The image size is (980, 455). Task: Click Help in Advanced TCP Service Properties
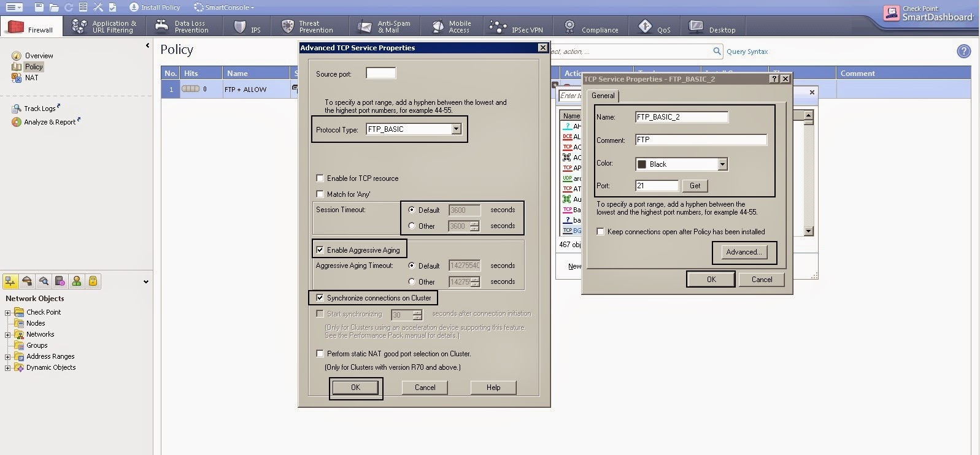pos(493,388)
